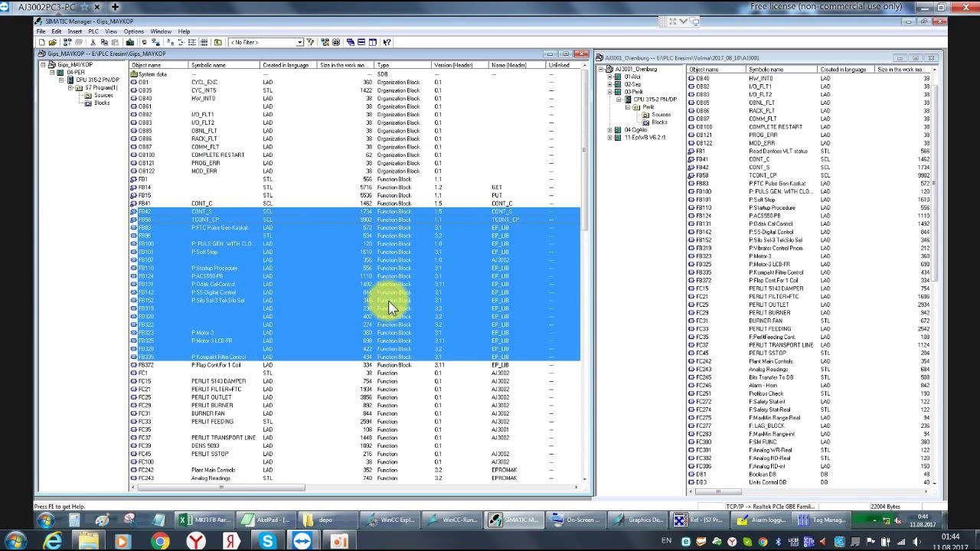
Task: Click EN language indicator in system tray
Action: pos(666,541)
